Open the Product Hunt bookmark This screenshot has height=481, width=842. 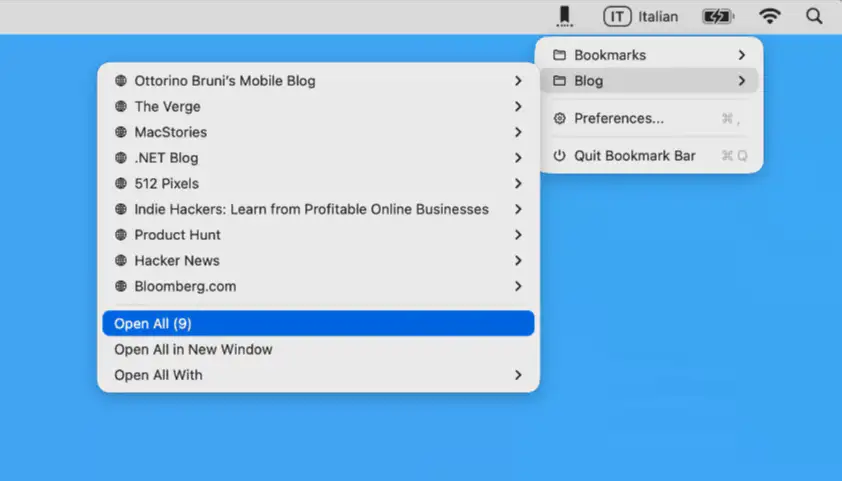(178, 235)
